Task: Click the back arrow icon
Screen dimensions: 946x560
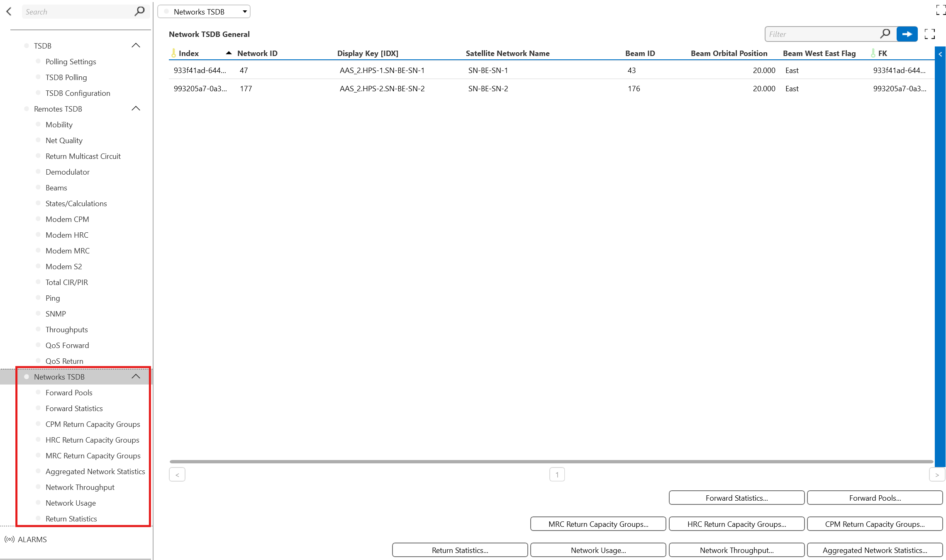Action: coord(9,12)
